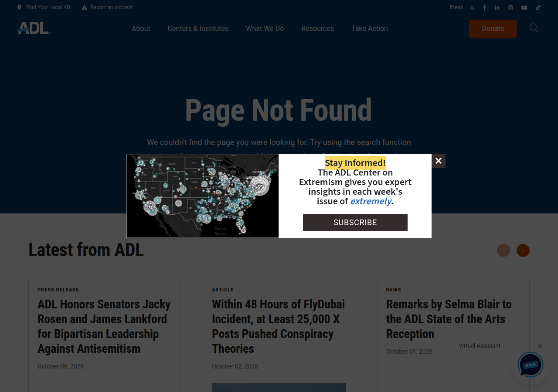Screen dimensions: 558x392
Task: Open the What We Do menu
Action: 265,28
